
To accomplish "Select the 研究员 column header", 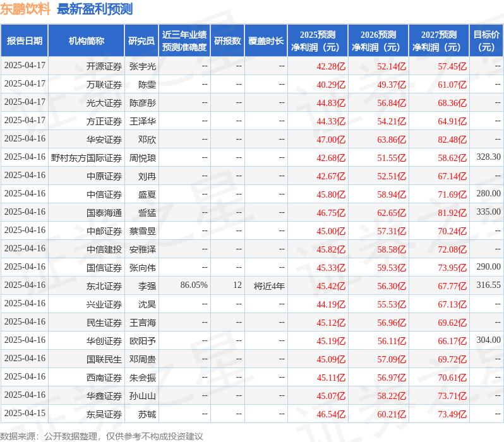I will 141,41.
